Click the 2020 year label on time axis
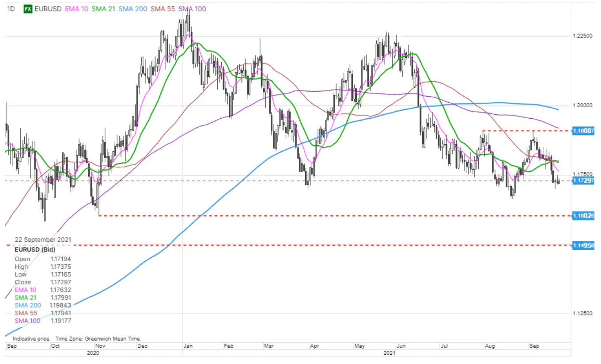 93,353
